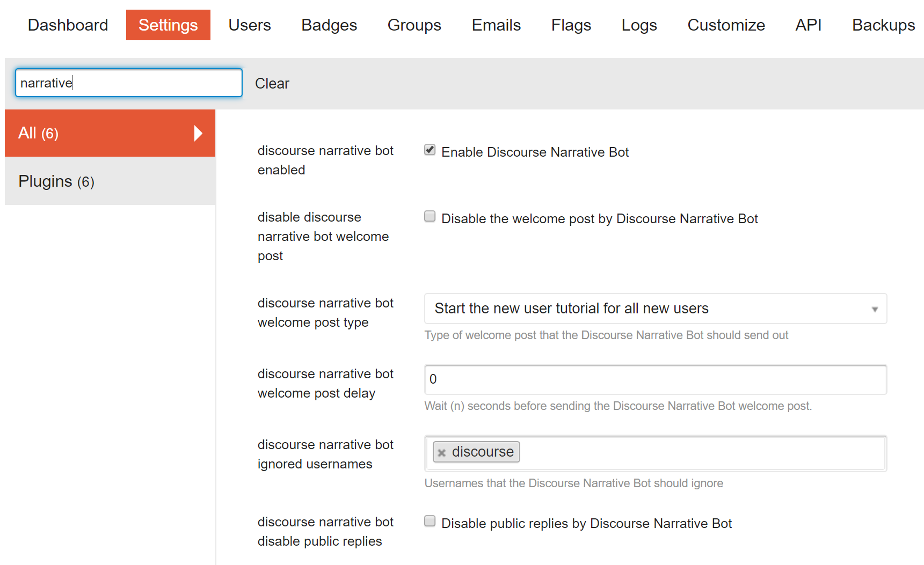This screenshot has width=924, height=565.
Task: Select the "Plugins (6)" settings filter
Action: pos(56,181)
